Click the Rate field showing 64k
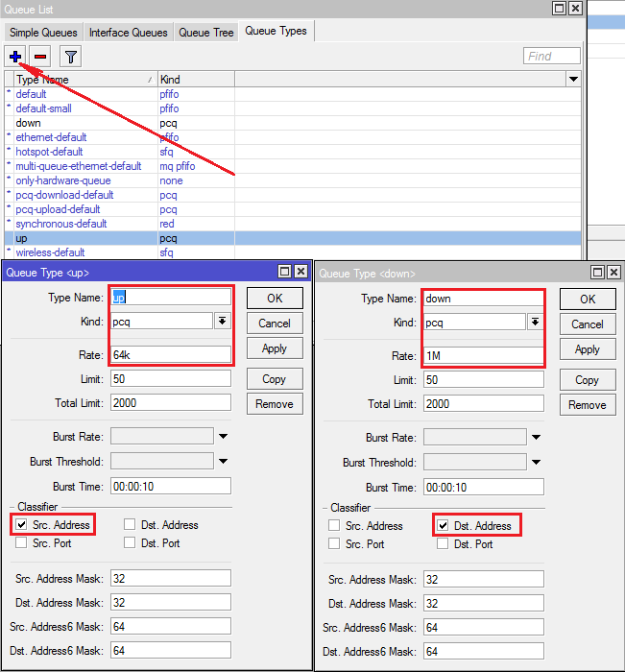 171,354
